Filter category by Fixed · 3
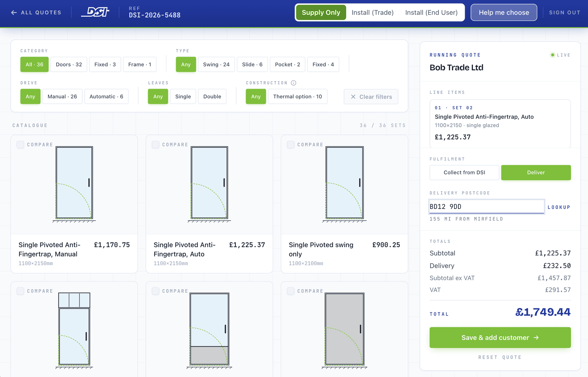 (x=105, y=64)
